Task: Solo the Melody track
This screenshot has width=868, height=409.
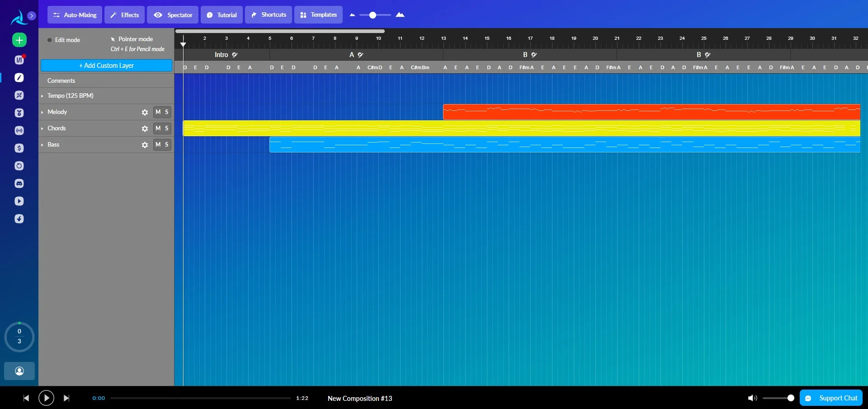Action: (x=167, y=112)
